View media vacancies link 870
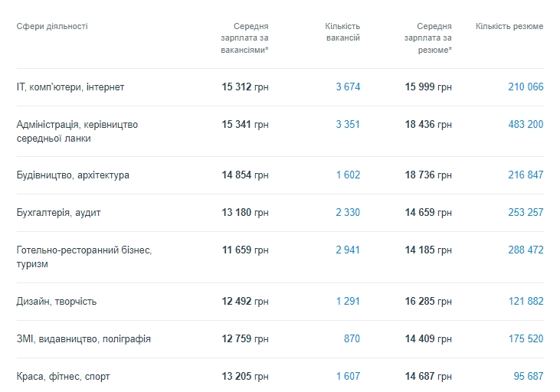The height and width of the screenshot is (392, 560). click(x=352, y=339)
